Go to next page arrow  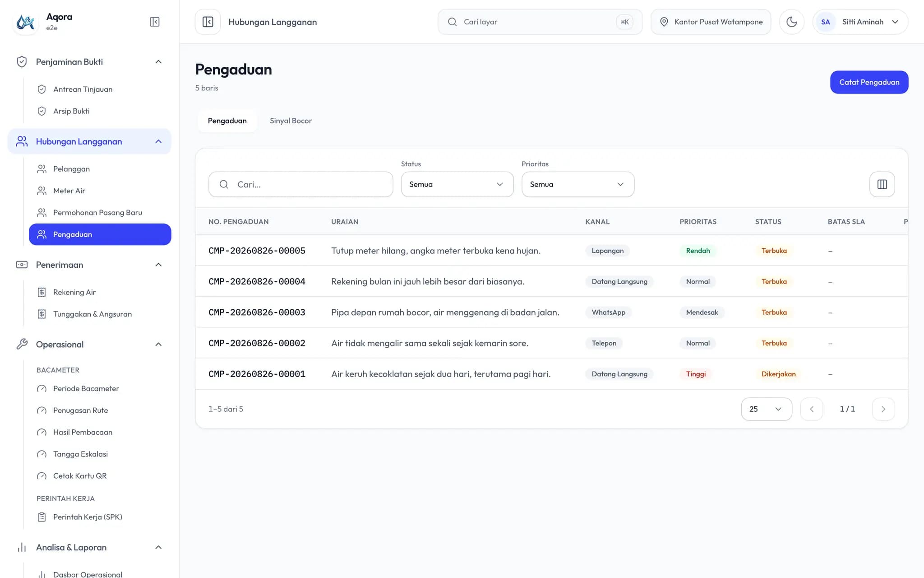click(x=883, y=409)
